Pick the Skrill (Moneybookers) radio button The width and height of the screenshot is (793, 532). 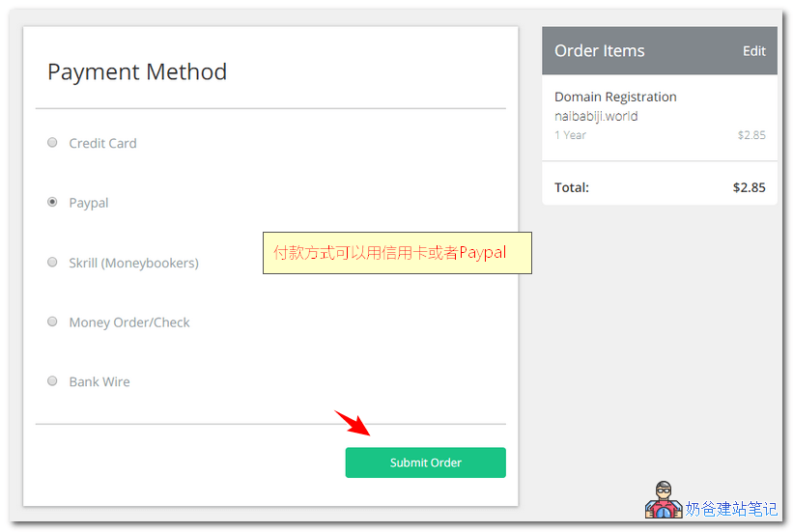coord(52,262)
